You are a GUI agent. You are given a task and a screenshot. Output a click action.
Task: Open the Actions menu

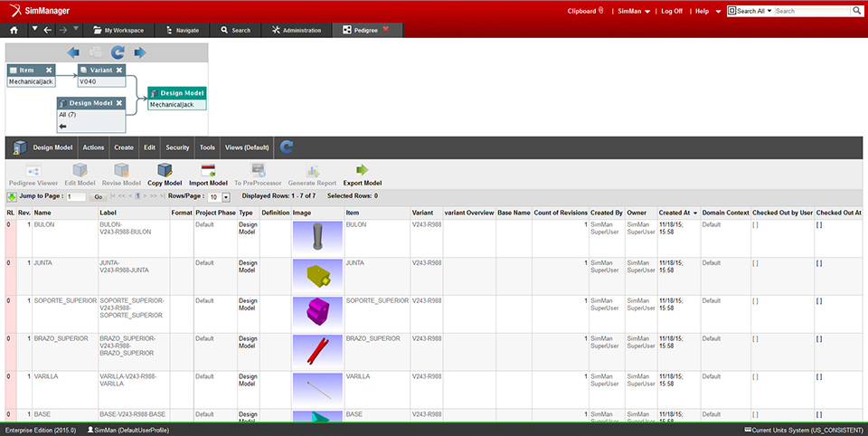click(x=93, y=147)
